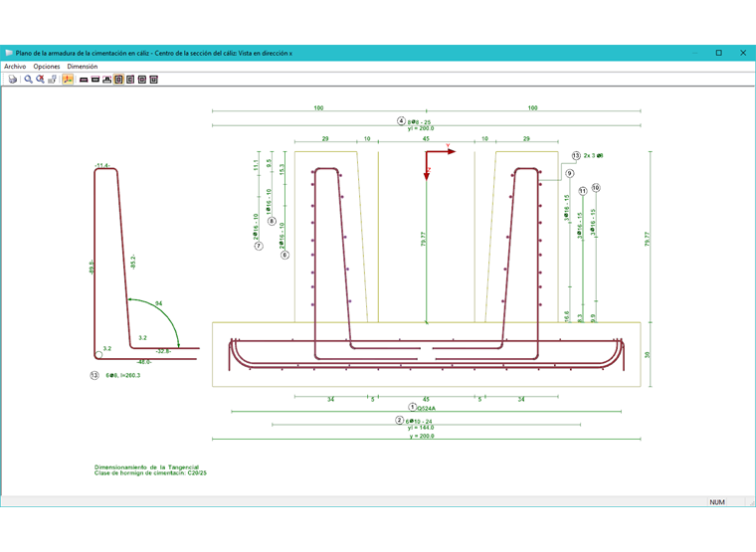Click the 'y = 200.0' bottom dimension text

pos(422,436)
